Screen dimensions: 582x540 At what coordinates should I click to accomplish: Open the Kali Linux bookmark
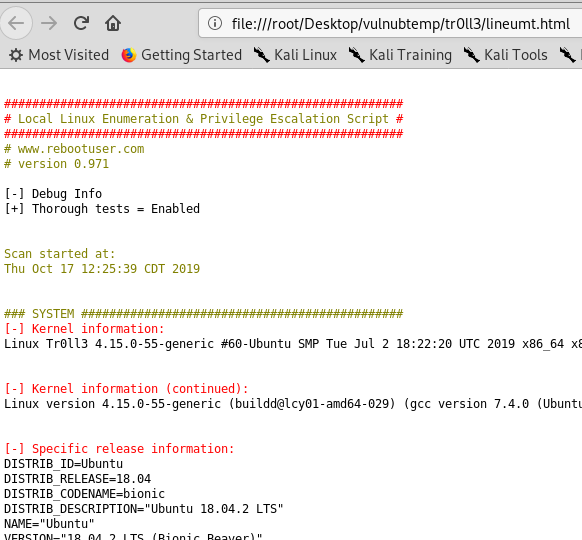pos(295,55)
